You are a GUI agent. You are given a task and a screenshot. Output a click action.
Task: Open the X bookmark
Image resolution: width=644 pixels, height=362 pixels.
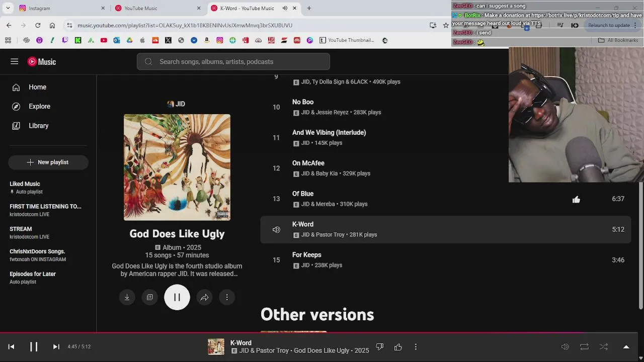pos(168,40)
